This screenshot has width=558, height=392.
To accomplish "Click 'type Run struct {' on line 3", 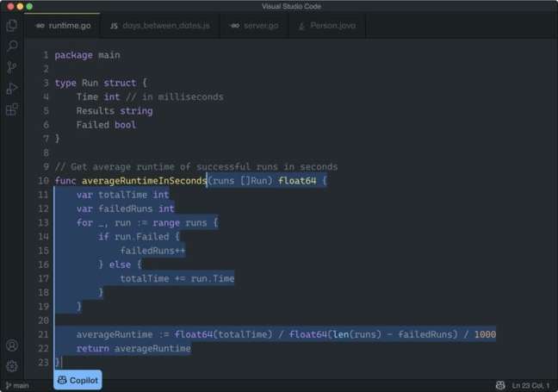I will tap(101, 83).
